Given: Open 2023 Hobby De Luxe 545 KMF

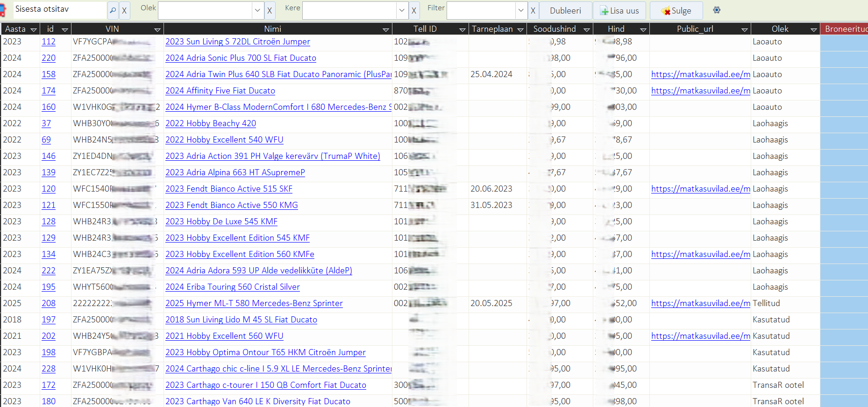Looking at the screenshot, I should tap(221, 221).
